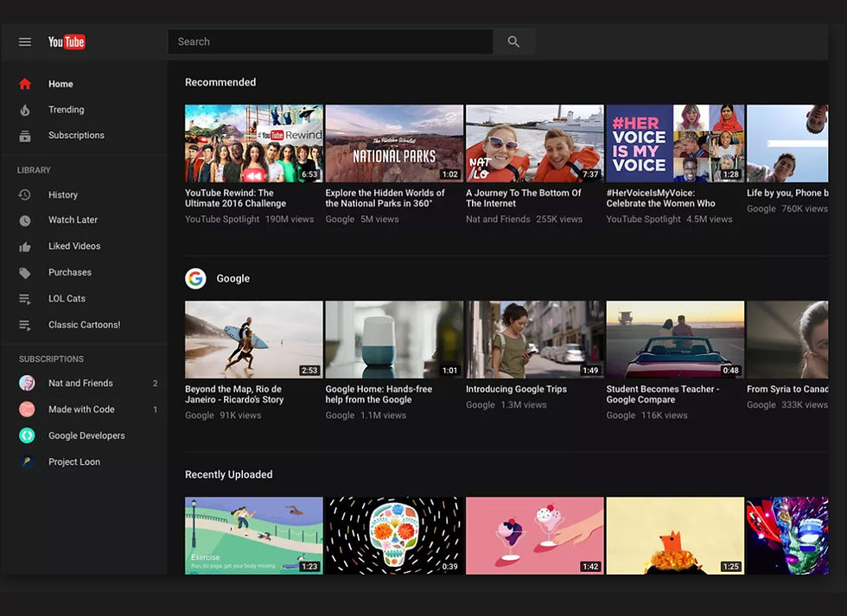Open the title "Explore the Hidden Worlds of the National Parks"
Screen dimensions: 847x616
click(385, 198)
